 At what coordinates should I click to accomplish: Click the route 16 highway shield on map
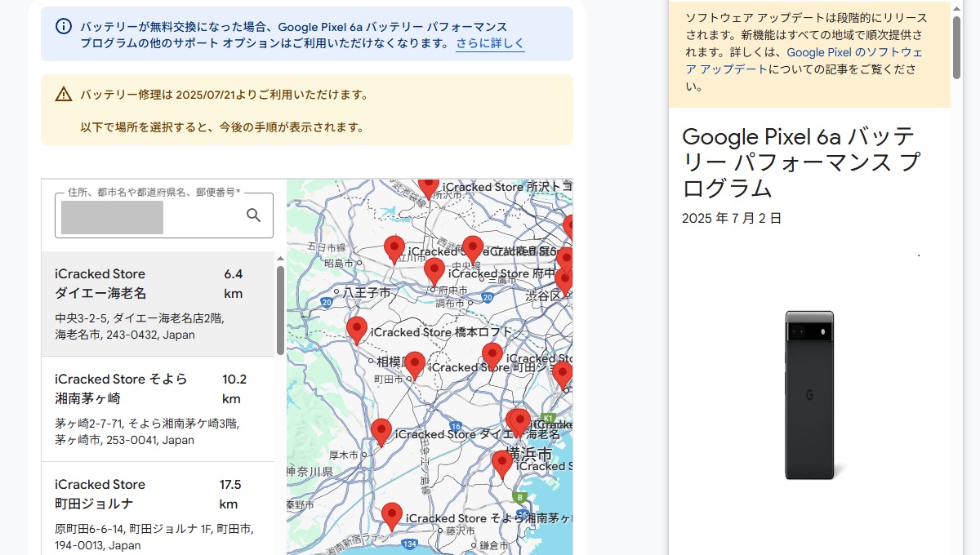pos(456,426)
